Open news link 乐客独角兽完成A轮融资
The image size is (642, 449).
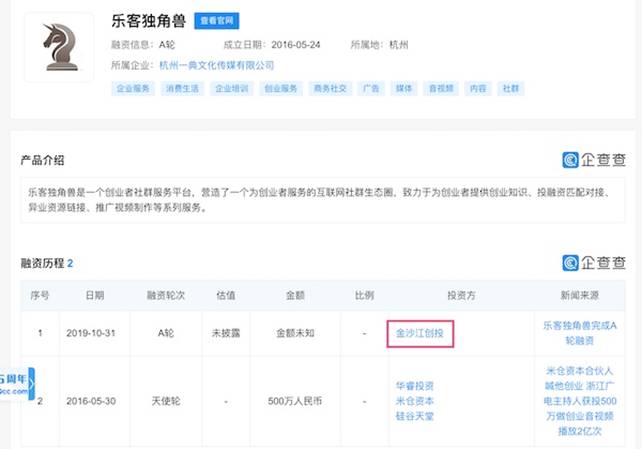pos(580,333)
